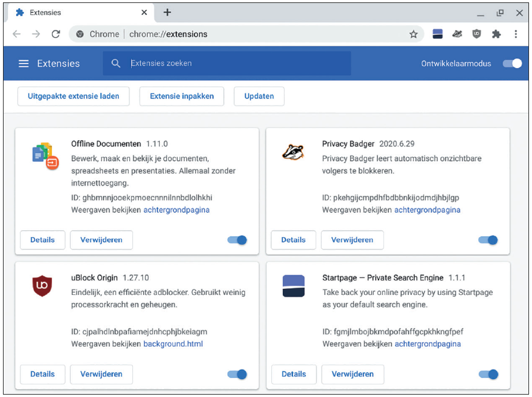
Task: Open achtergrondpagina link for Startpage
Action: point(428,344)
